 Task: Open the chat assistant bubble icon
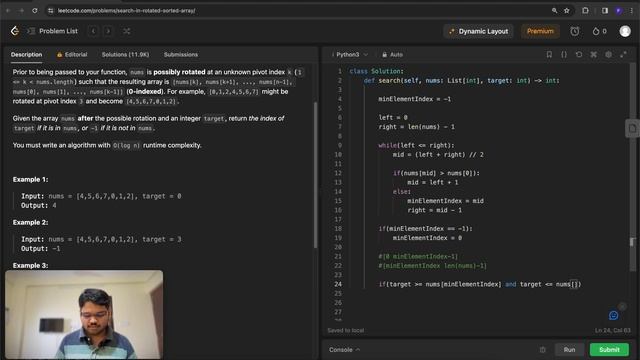click(x=613, y=316)
